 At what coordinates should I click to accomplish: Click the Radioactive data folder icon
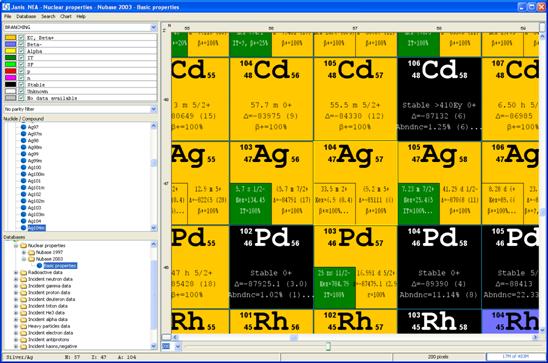point(23,273)
